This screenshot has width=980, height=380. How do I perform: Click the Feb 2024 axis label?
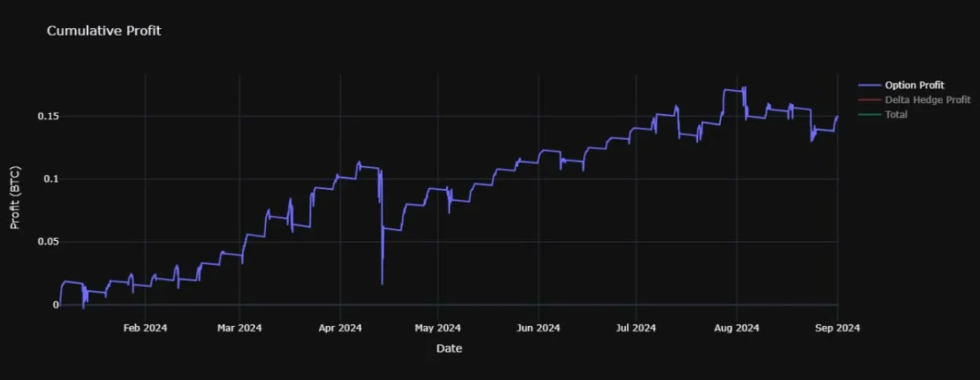point(145,328)
